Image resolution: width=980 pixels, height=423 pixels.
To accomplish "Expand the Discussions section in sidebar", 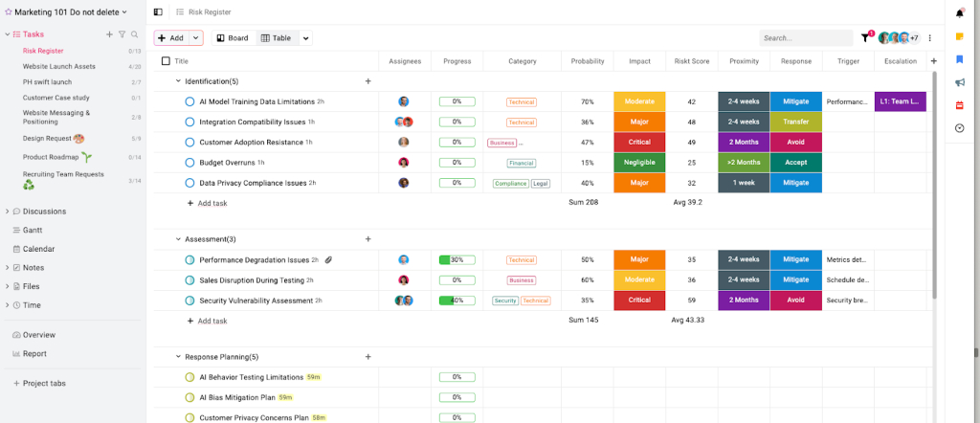I will point(7,211).
